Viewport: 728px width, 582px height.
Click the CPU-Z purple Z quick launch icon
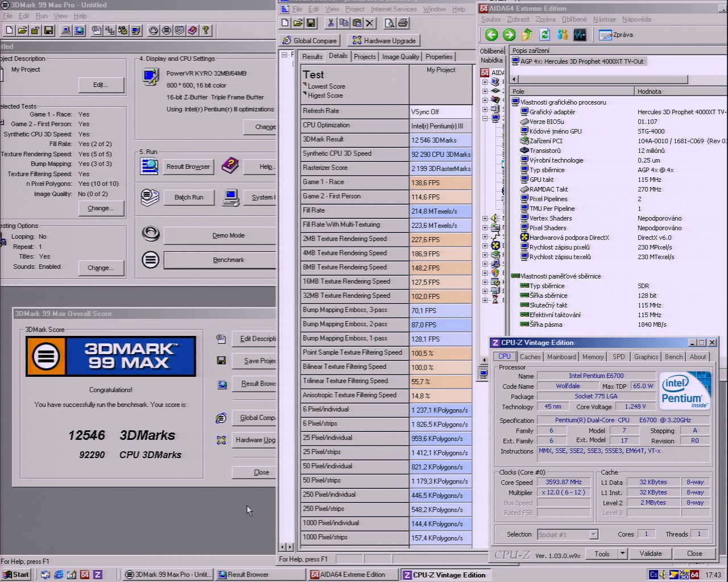[x=98, y=575]
